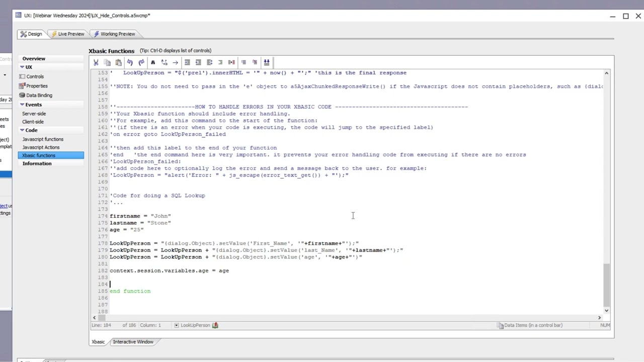Viewport: 644px width, 362px height.
Task: Open Find using the binoculars icon
Action: pos(153,62)
